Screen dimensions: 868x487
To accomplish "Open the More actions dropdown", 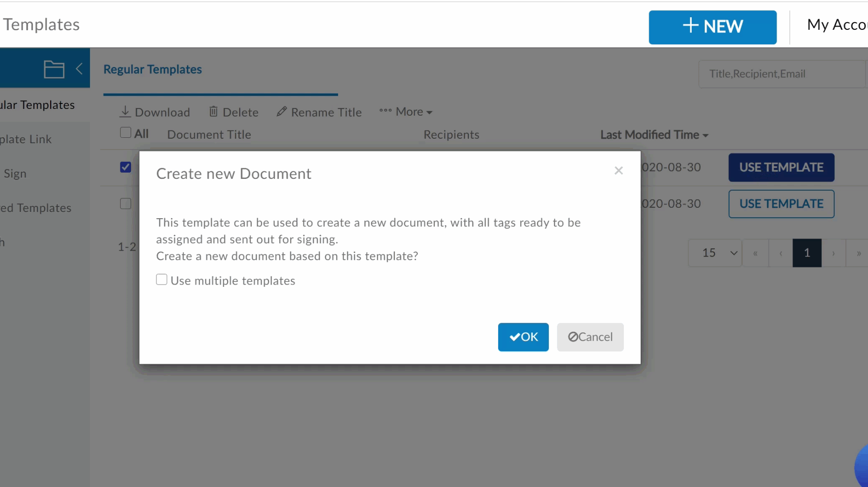I will [x=406, y=112].
